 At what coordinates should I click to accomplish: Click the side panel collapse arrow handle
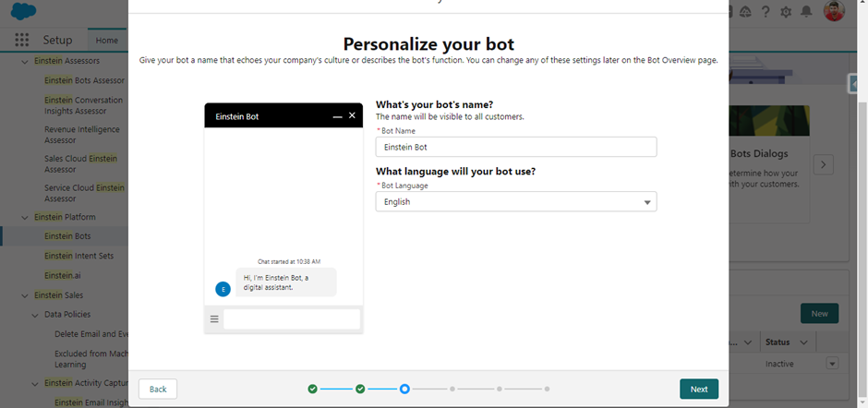coord(853,84)
